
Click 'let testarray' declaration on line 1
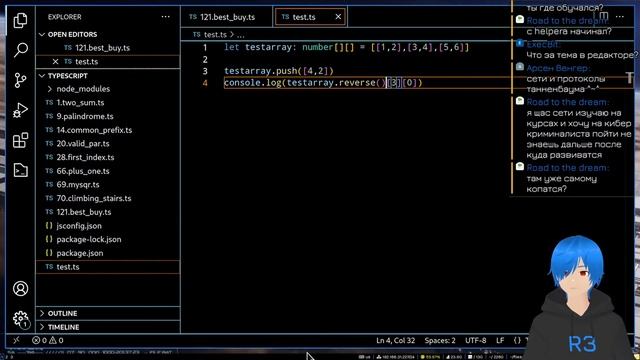click(x=260, y=47)
